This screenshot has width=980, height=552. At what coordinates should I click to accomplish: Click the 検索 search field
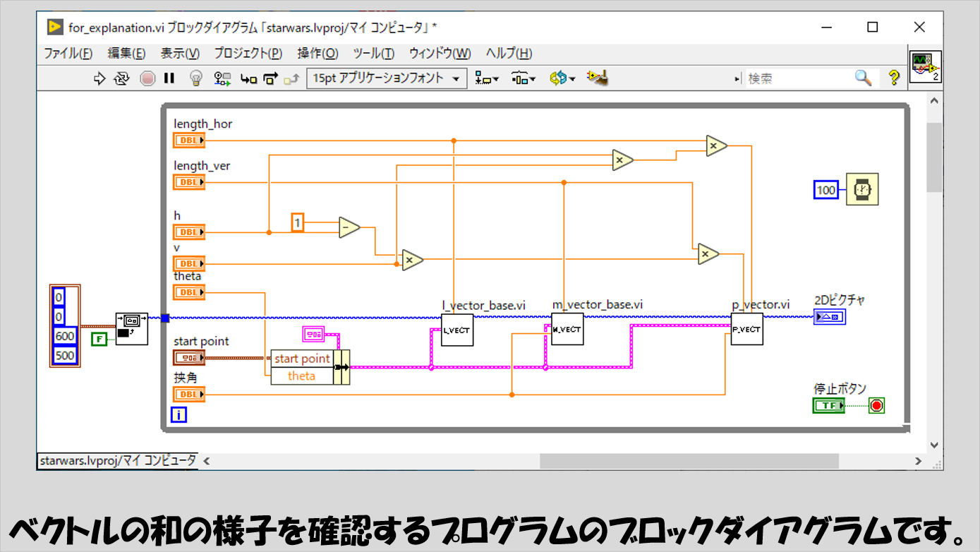pos(797,79)
